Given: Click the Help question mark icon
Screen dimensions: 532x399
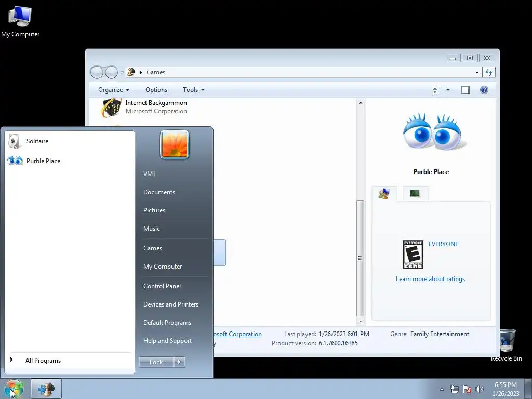Looking at the screenshot, I should tap(484, 90).
